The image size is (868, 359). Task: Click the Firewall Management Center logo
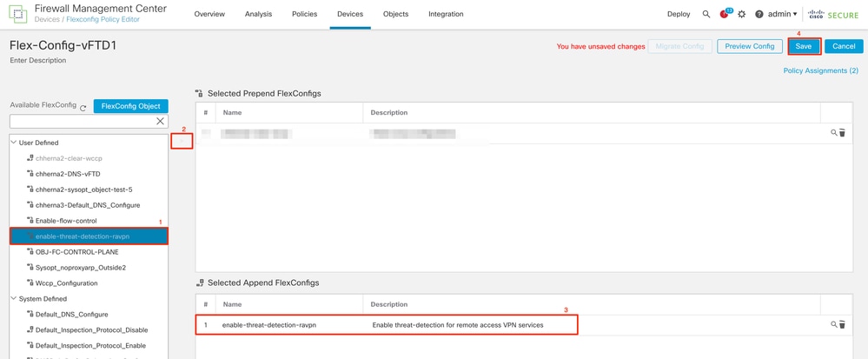click(18, 14)
